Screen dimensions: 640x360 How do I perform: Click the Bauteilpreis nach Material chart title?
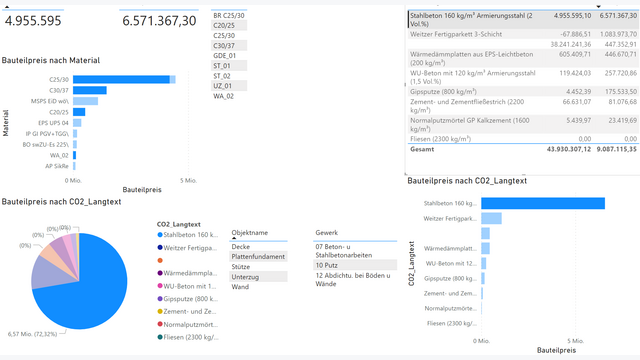51,60
